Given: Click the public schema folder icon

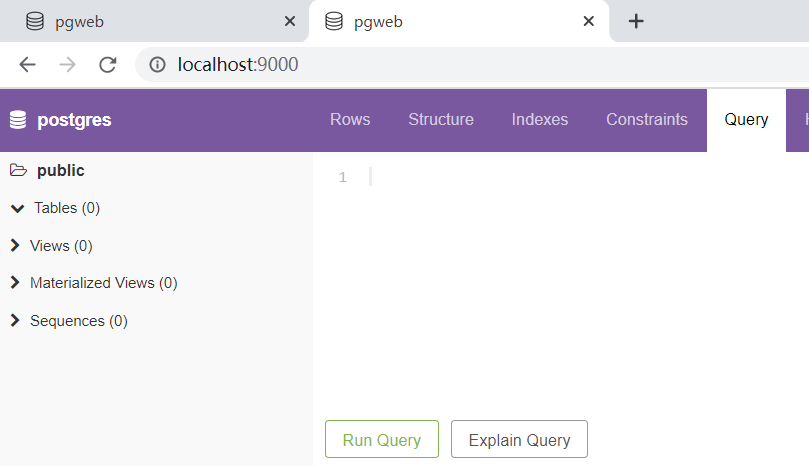Looking at the screenshot, I should click(x=17, y=171).
